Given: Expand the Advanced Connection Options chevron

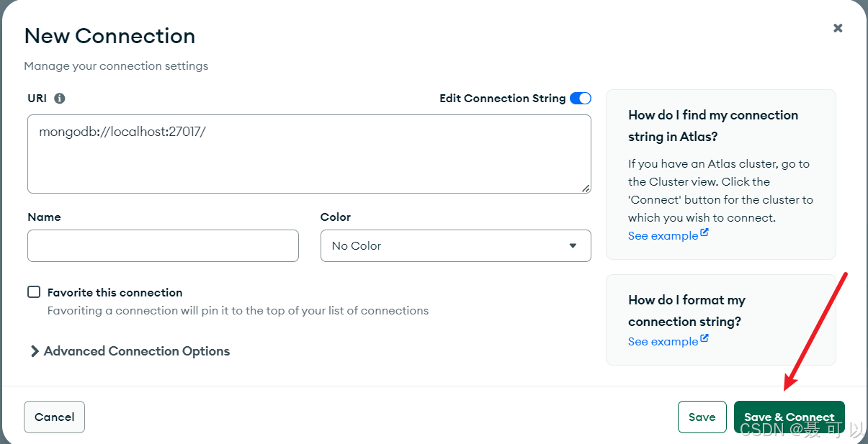Looking at the screenshot, I should pos(35,351).
